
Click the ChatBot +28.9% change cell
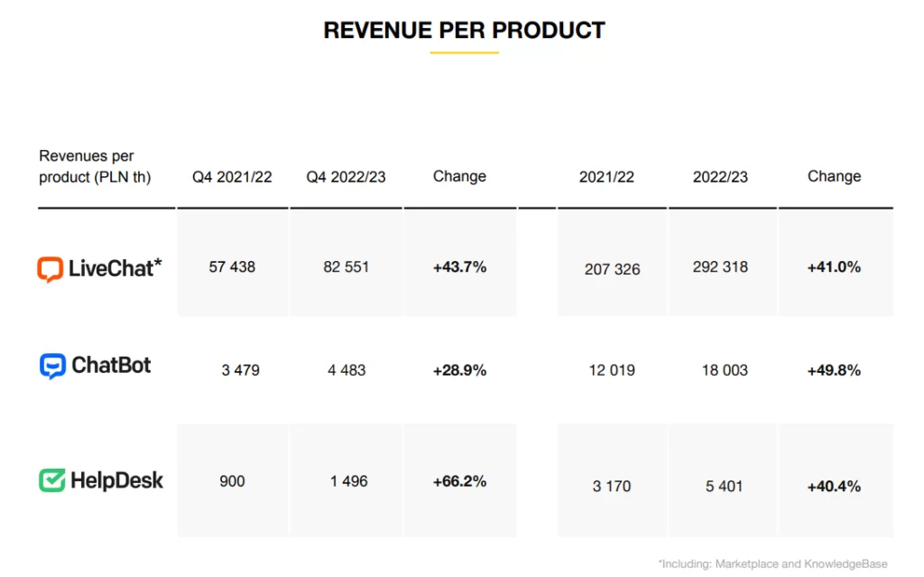[x=459, y=370]
